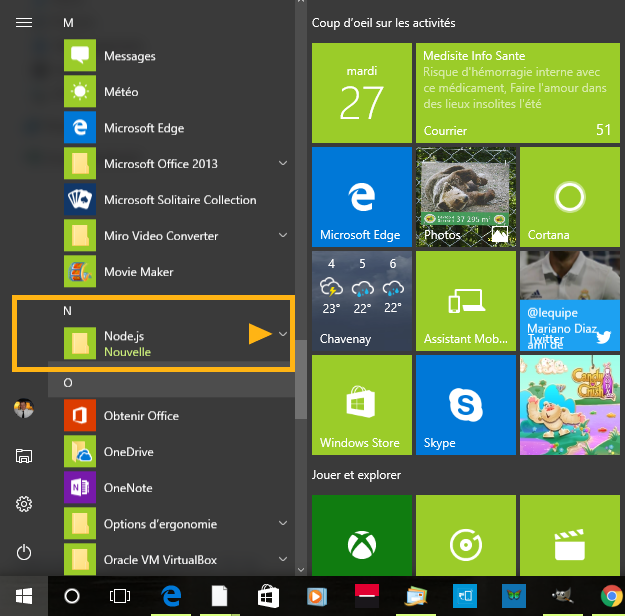Open the hamburger menu at top left
625x616 pixels.
pos(24,23)
